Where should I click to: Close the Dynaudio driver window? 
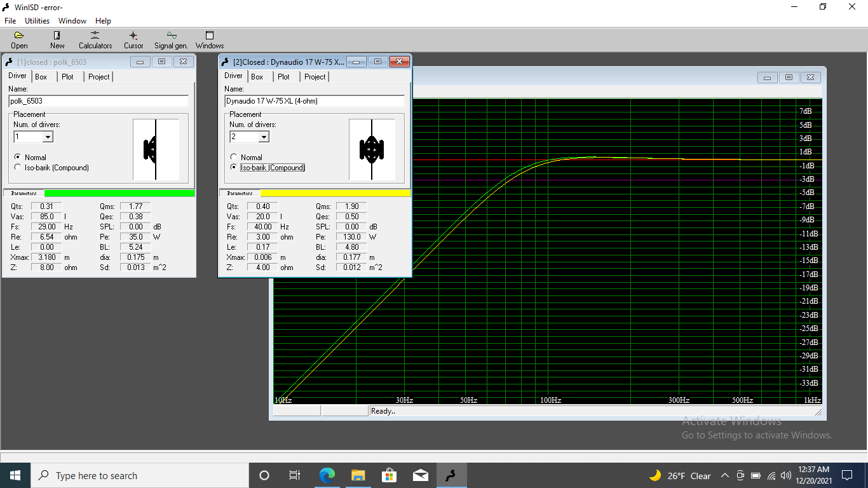pyautogui.click(x=399, y=62)
